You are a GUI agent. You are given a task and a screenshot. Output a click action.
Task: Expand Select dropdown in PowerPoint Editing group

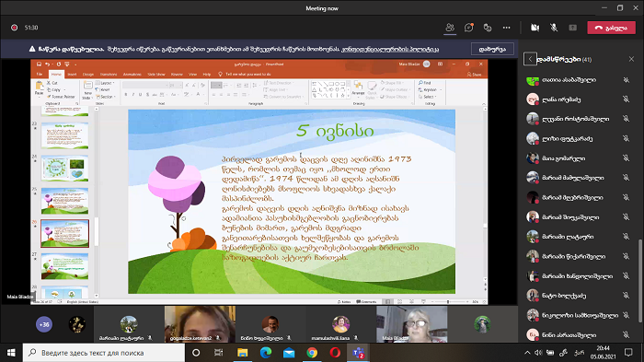point(428,97)
